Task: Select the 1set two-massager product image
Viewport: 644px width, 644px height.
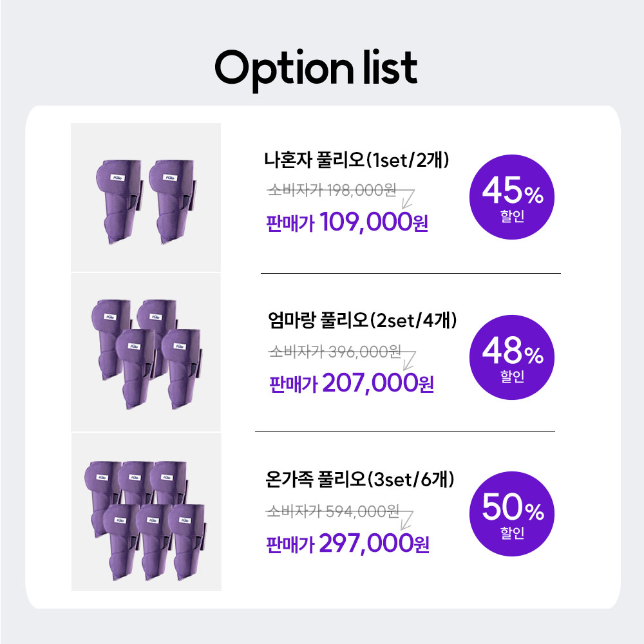Action: [x=146, y=197]
